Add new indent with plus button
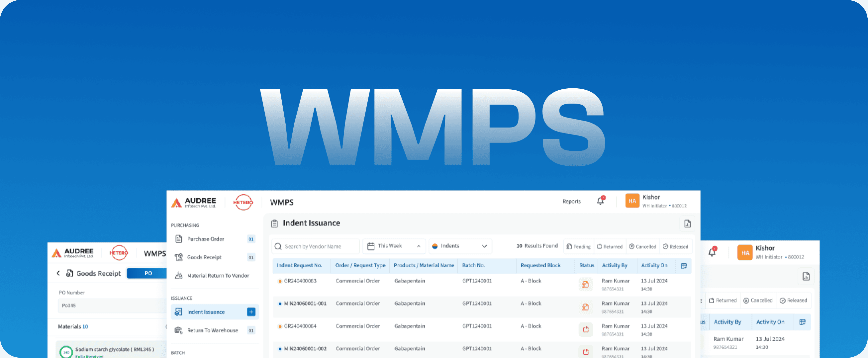The image size is (868, 358). [x=251, y=312]
